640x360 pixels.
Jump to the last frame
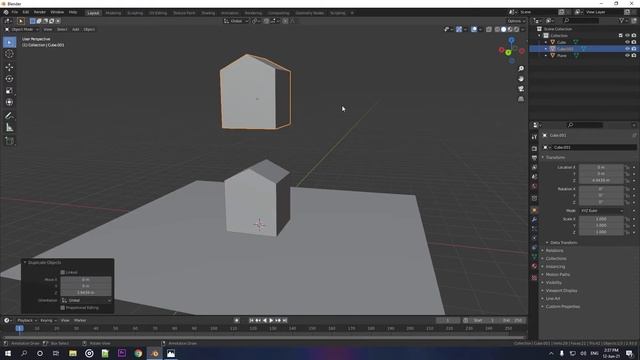285,320
